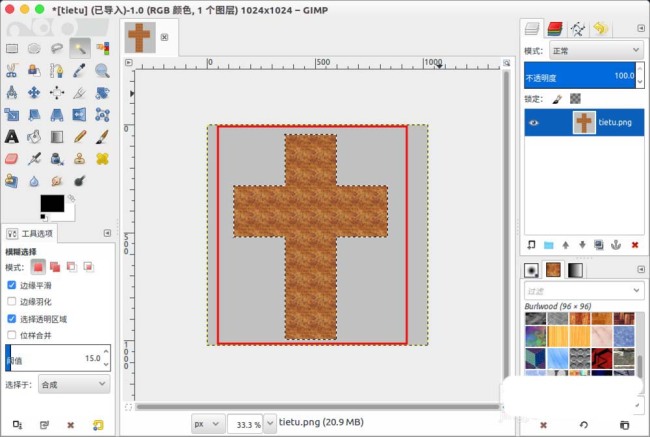Screen dimensions: 650x437
Task: Hide the tietu.png layer with eye icon
Action: tap(534, 122)
